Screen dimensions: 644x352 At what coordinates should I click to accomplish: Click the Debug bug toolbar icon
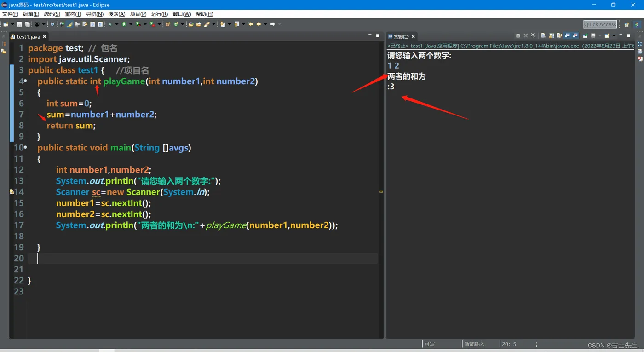coord(110,24)
